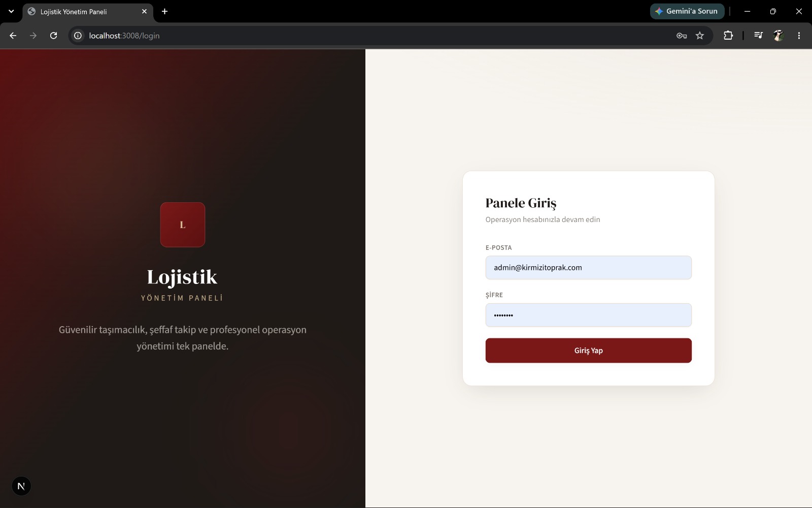This screenshot has height=508, width=812.
Task: Open the Chrome three-dot menu
Action: (x=799, y=36)
